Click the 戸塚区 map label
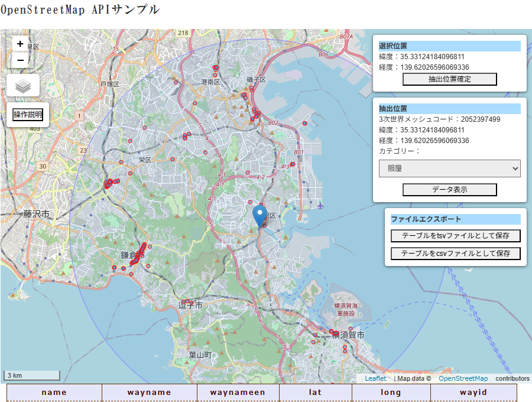532x402 pixels. pos(109,84)
